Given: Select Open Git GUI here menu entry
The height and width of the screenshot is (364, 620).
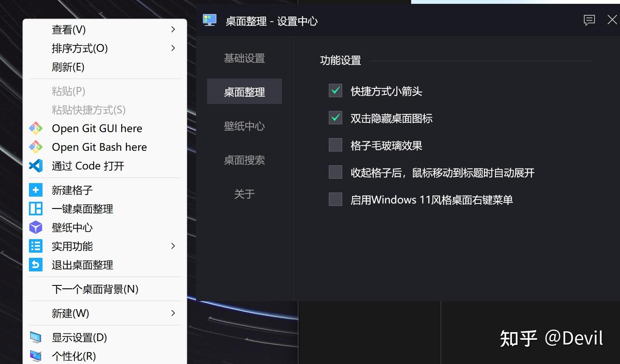Looking at the screenshot, I should (x=105, y=128).
